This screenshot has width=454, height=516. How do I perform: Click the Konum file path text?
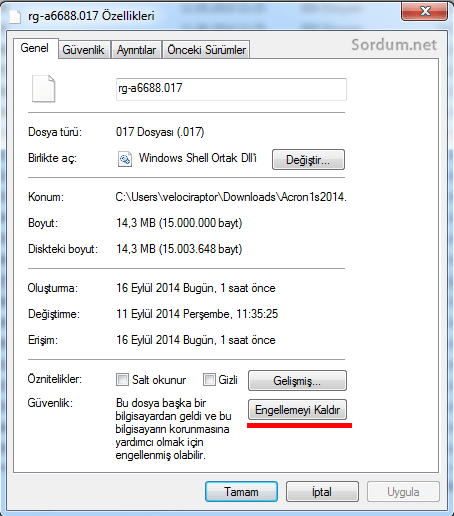click(231, 197)
